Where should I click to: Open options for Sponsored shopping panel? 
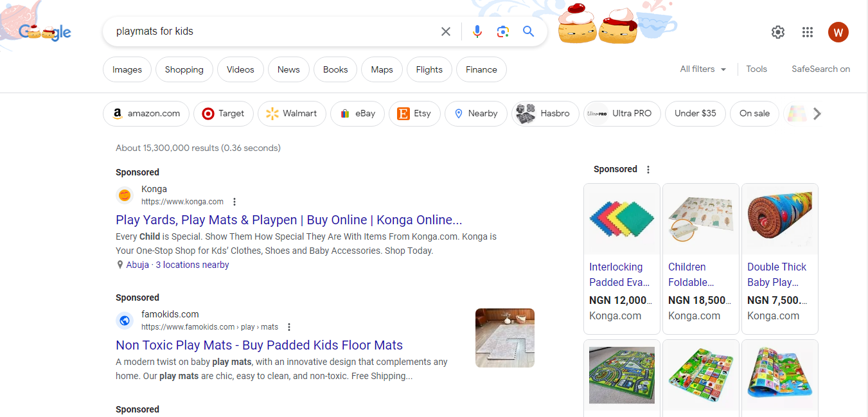click(x=648, y=170)
